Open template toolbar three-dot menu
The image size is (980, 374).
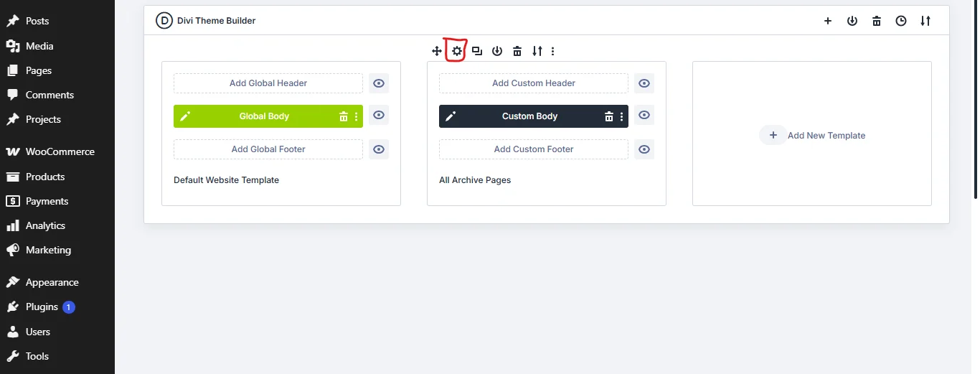(x=552, y=51)
